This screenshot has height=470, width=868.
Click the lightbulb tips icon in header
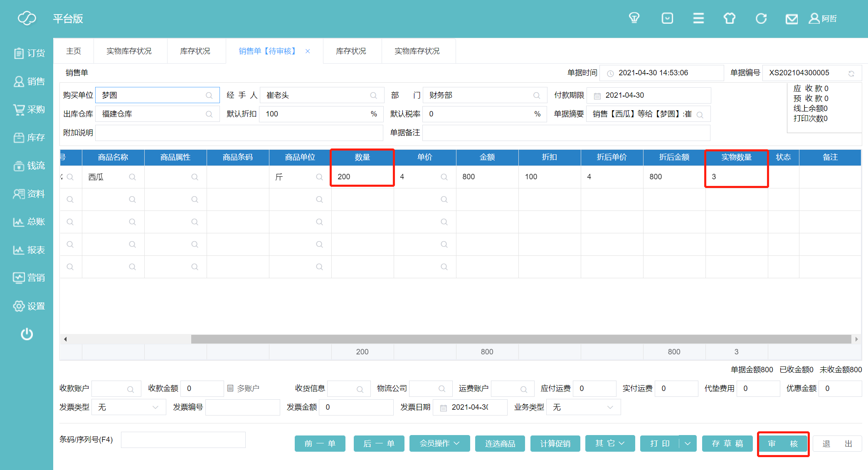point(634,18)
